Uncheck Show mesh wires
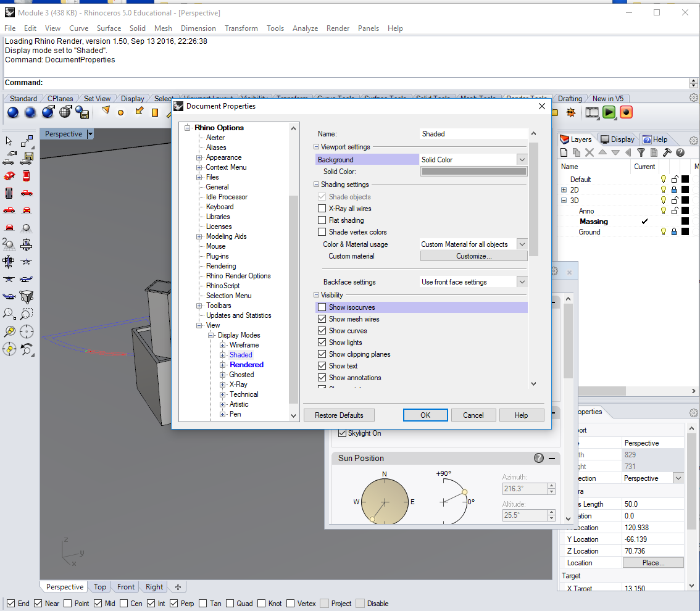 click(x=322, y=318)
